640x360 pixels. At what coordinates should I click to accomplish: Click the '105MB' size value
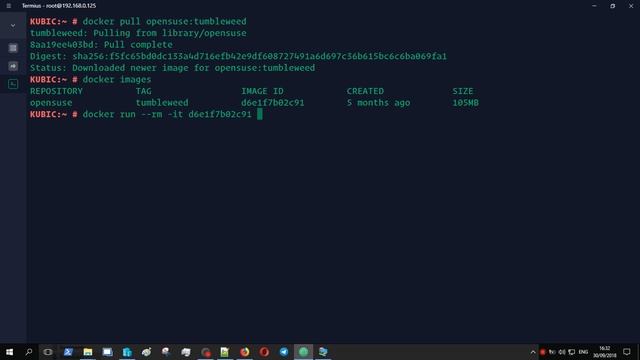click(465, 103)
